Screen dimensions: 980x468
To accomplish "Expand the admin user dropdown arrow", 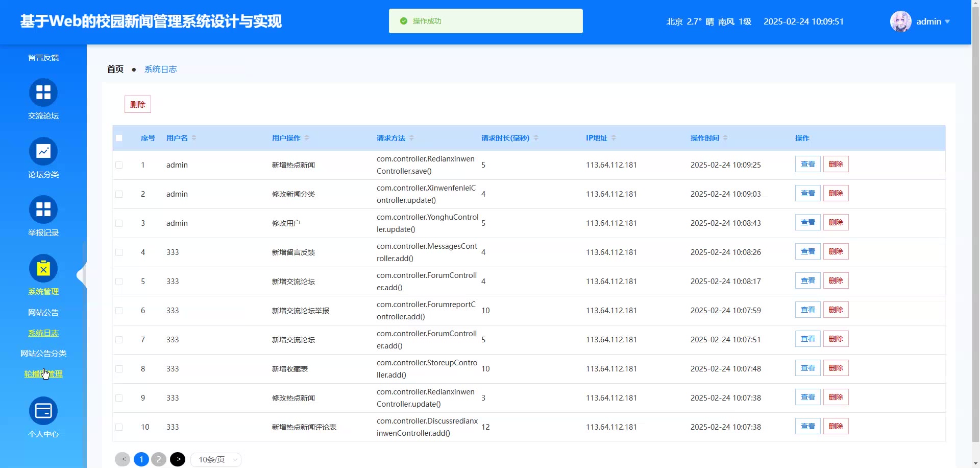I will click(947, 21).
